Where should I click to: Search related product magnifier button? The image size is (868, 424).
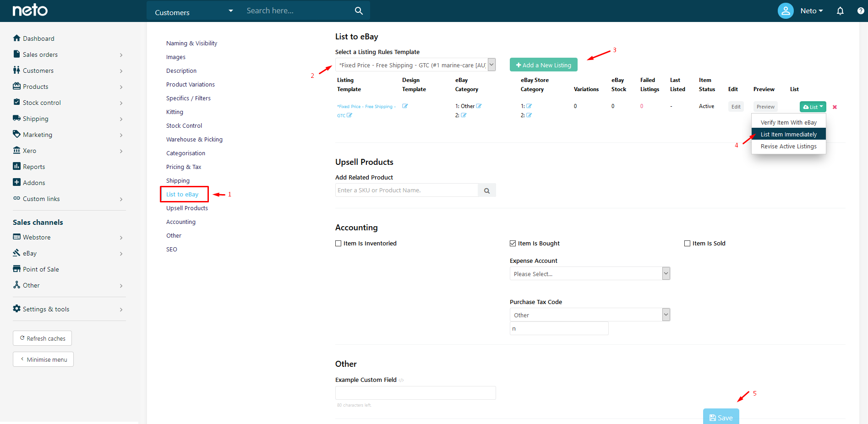(487, 190)
